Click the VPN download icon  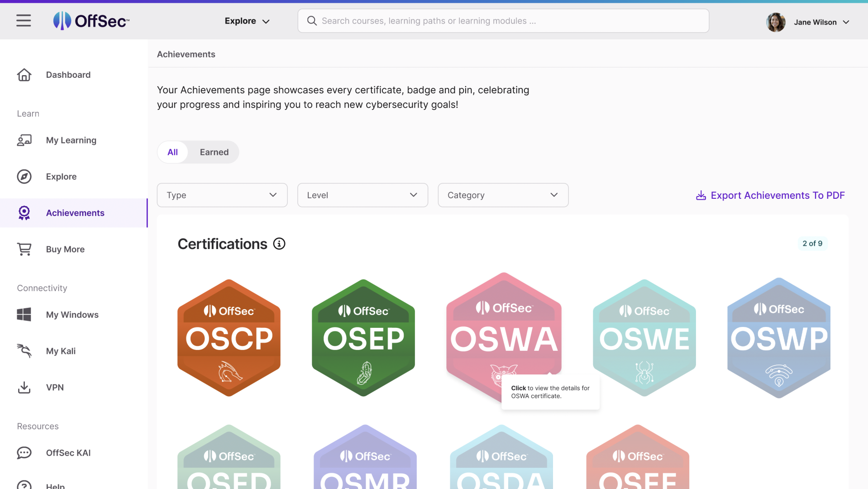tap(24, 388)
